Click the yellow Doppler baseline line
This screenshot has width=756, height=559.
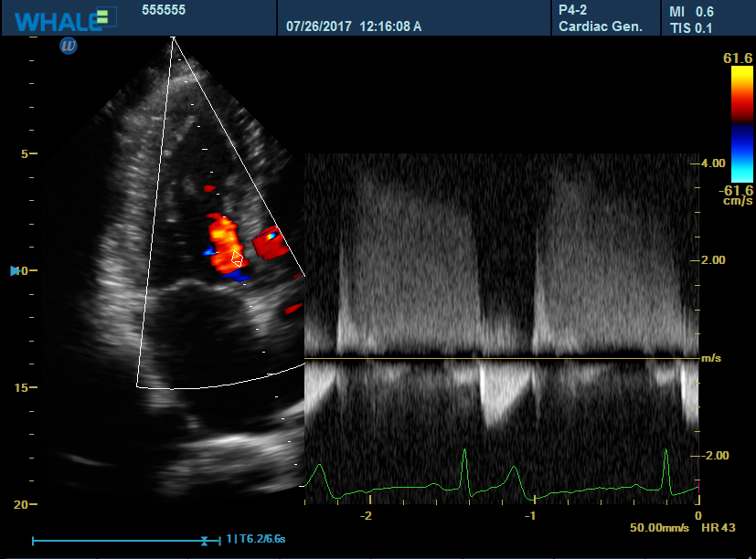click(x=501, y=358)
